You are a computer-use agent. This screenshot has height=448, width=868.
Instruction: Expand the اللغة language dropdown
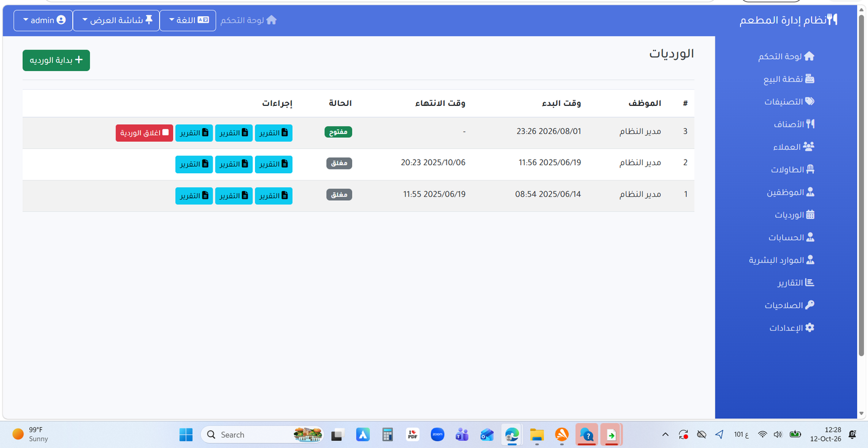coord(188,20)
